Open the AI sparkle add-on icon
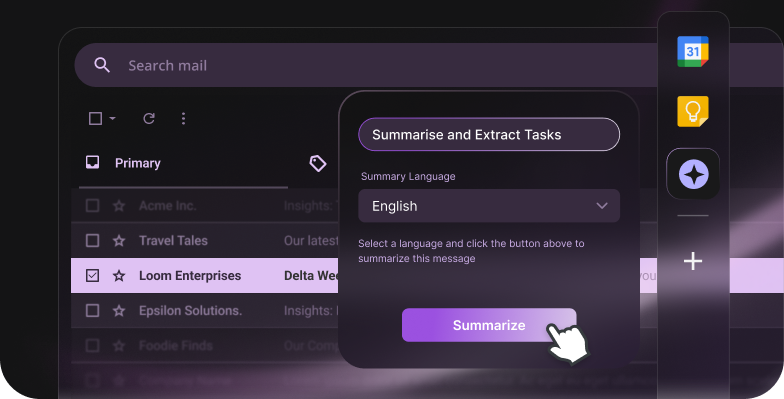784x399 pixels. pos(693,174)
